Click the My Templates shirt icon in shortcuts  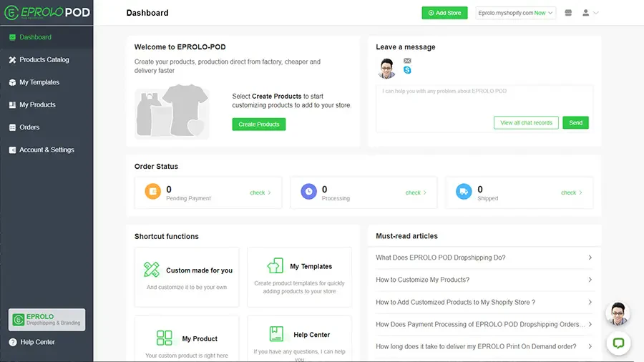[275, 265]
